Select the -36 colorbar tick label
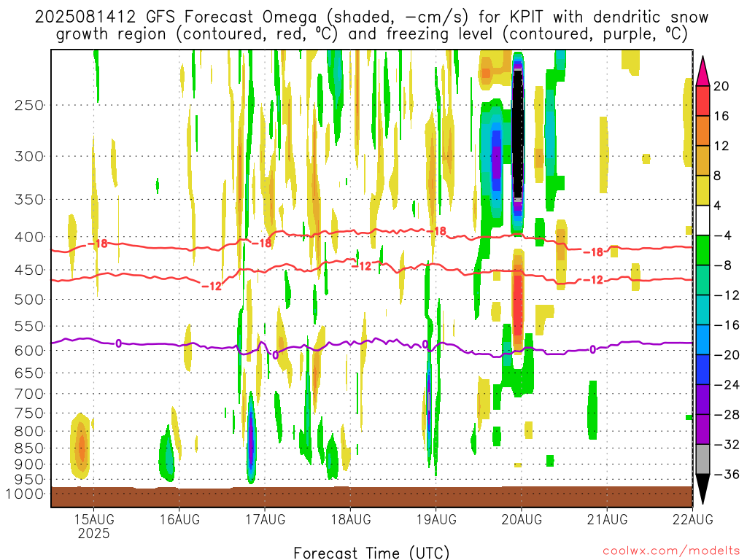 727,474
